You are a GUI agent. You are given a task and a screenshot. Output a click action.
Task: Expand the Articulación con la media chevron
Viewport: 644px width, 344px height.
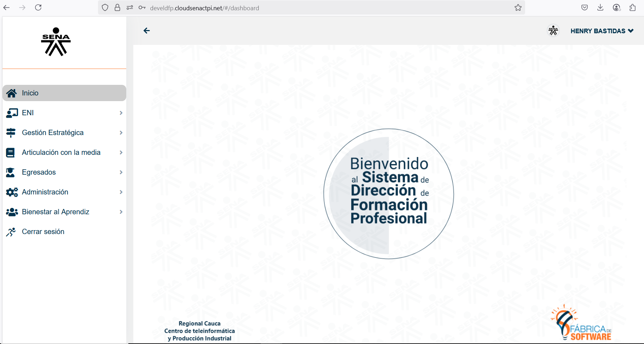[x=121, y=152]
